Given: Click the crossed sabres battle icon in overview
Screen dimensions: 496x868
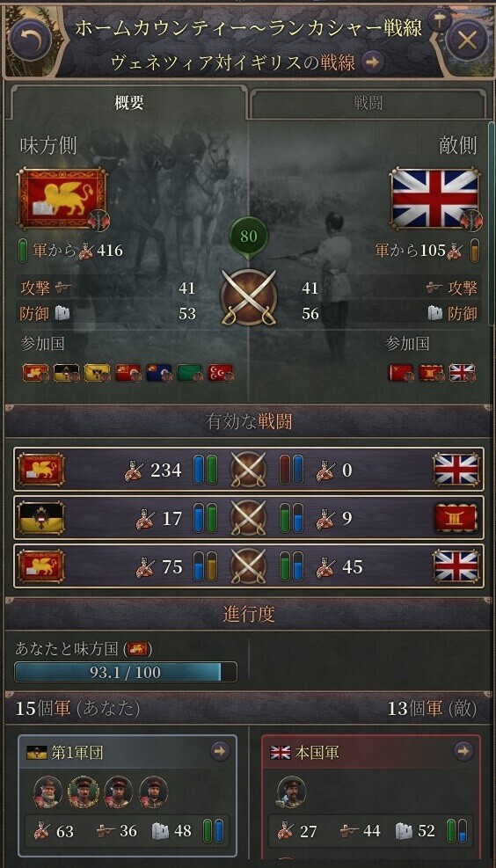Looking at the screenshot, I should click(249, 297).
